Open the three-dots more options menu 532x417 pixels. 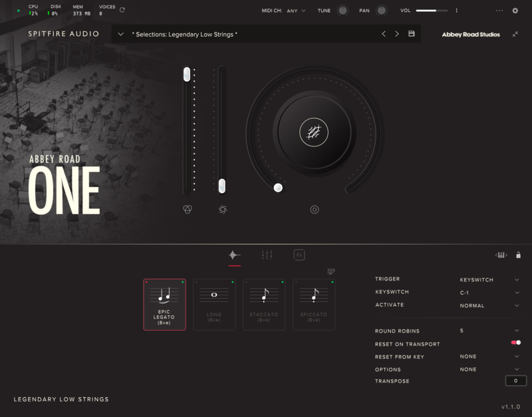tap(499, 11)
